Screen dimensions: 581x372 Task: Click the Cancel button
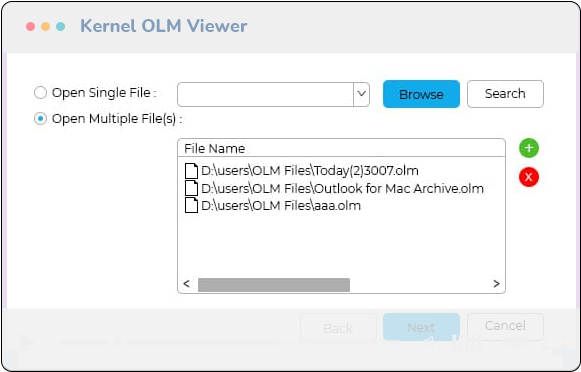505,326
